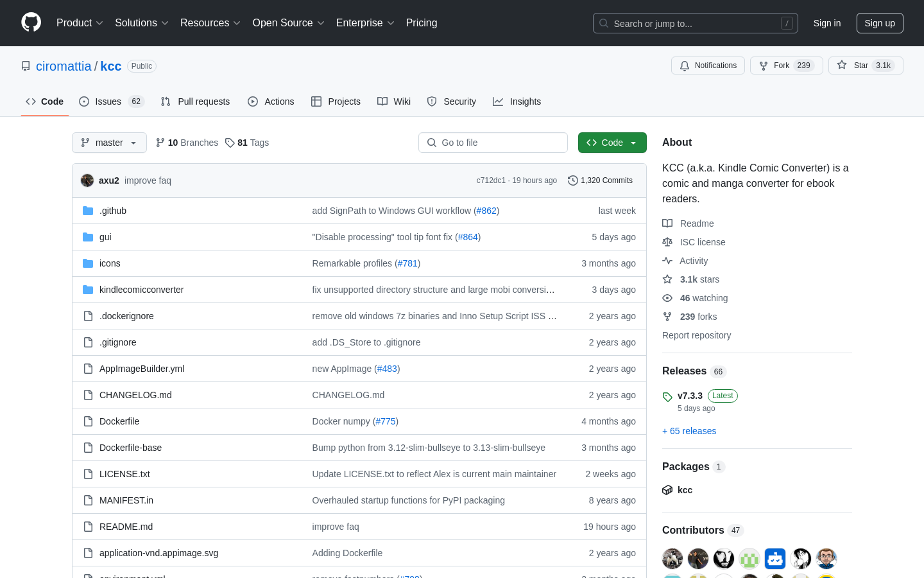Focus the Go to file field
This screenshot has width=924, height=578.
493,143
